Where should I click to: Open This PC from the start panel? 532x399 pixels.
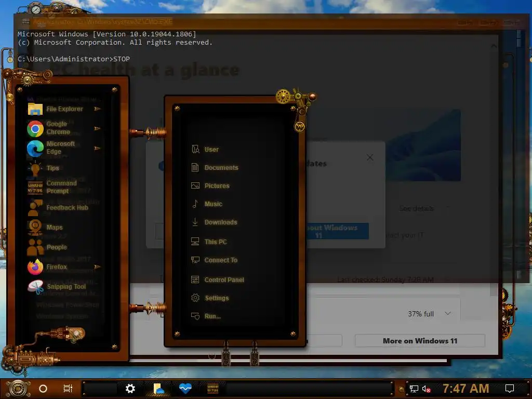point(209,242)
